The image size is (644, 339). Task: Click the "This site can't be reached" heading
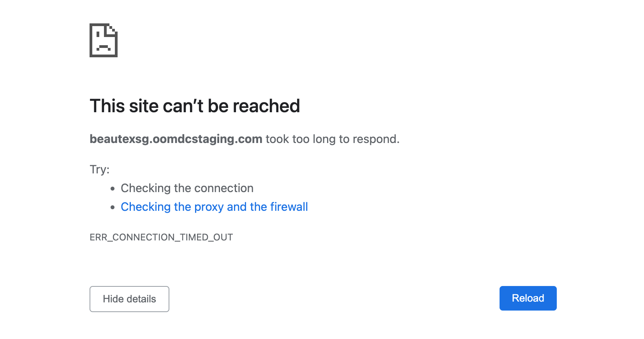(195, 106)
